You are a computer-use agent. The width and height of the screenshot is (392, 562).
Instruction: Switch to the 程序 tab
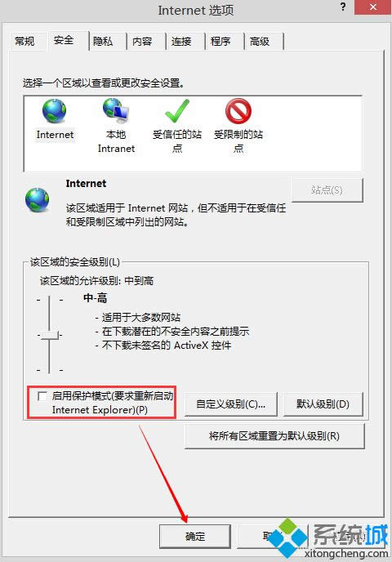220,42
